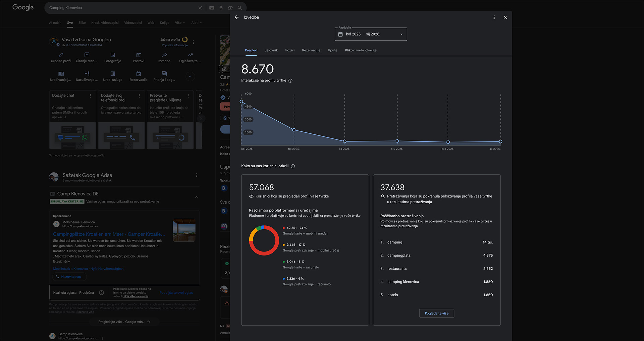Expand more profile actions chevron
644x341 pixels.
[190, 76]
